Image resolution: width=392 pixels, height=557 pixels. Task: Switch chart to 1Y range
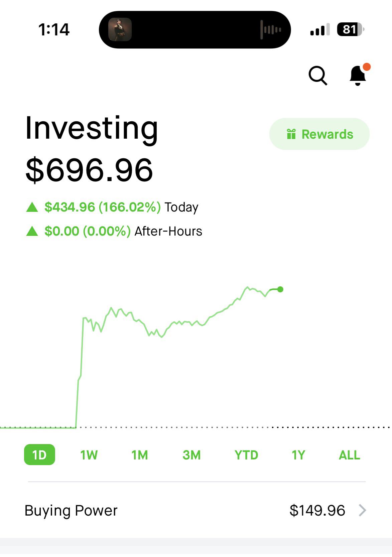pos(298,455)
